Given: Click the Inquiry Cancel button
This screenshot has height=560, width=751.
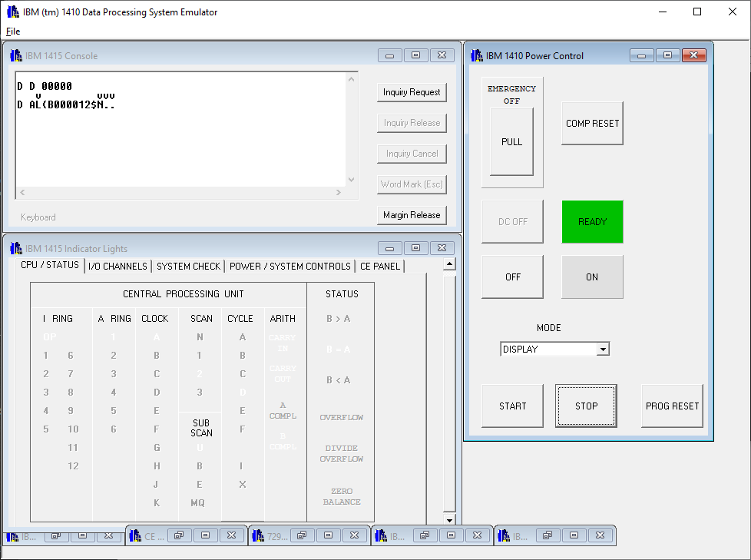Looking at the screenshot, I should pyautogui.click(x=412, y=154).
